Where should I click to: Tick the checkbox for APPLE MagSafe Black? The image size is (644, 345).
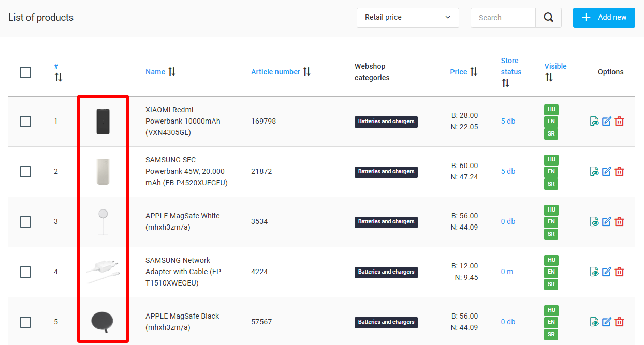(25, 322)
